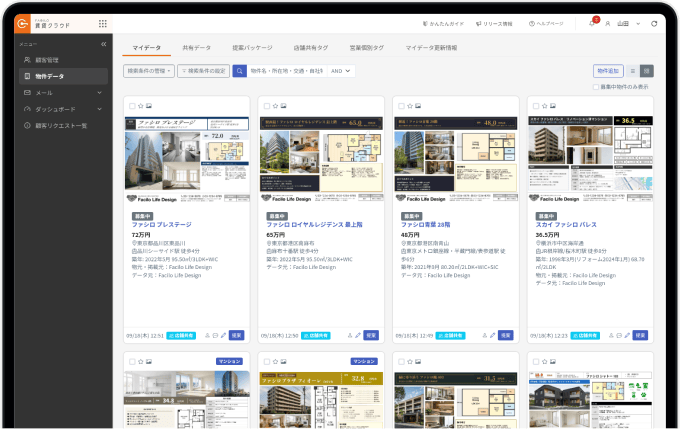Select 物件データ in the sidebar
Image resolution: width=680 pixels, height=429 pixels.
pos(63,76)
